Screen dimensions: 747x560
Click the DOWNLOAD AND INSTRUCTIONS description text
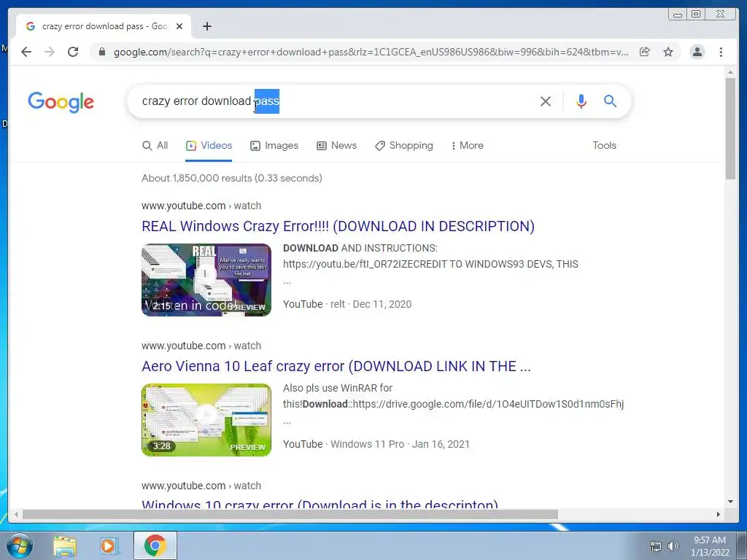(x=360, y=248)
